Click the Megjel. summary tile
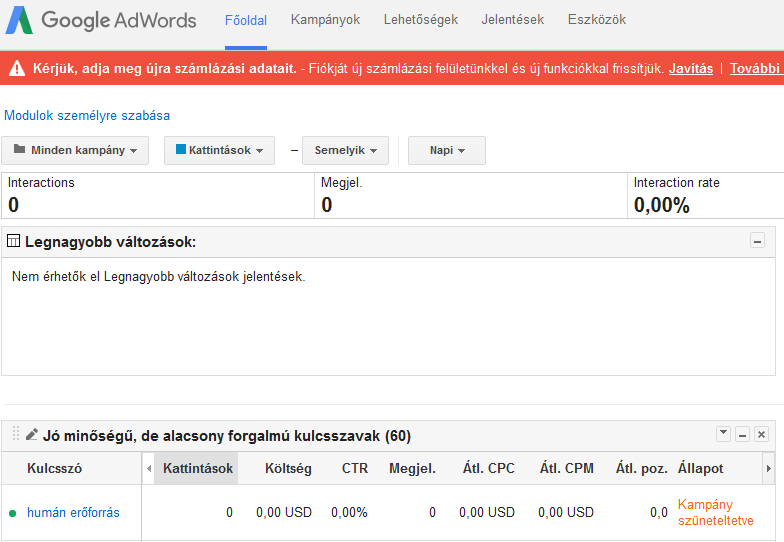 coord(470,196)
